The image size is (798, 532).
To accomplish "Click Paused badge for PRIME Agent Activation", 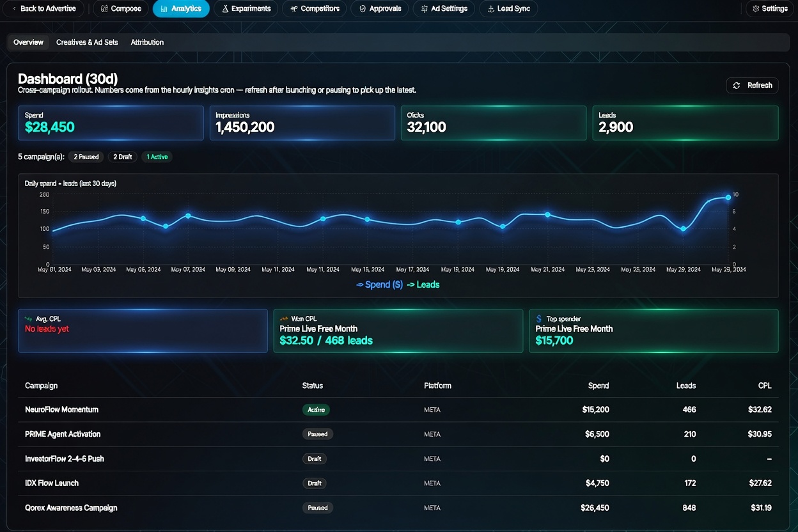I will (x=318, y=434).
